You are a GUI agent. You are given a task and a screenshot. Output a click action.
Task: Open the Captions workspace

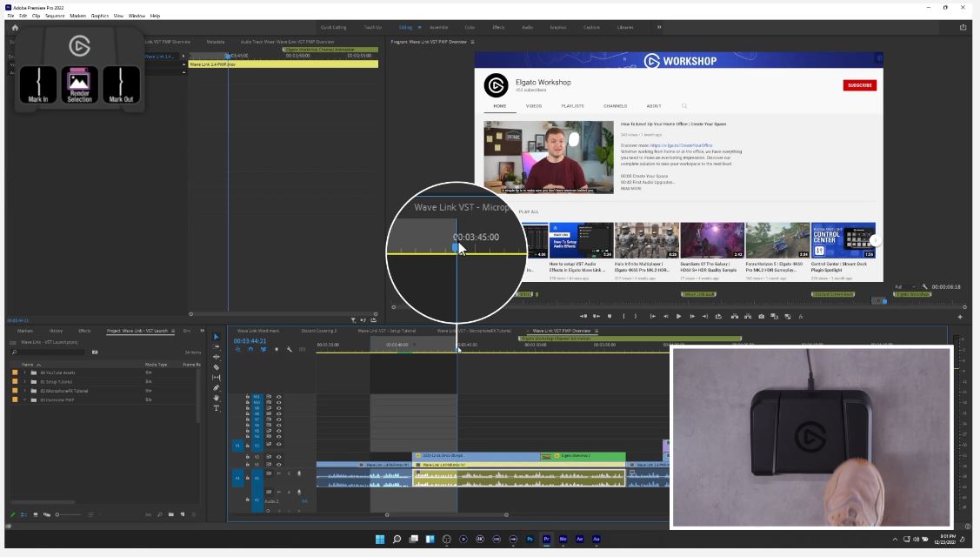(591, 27)
